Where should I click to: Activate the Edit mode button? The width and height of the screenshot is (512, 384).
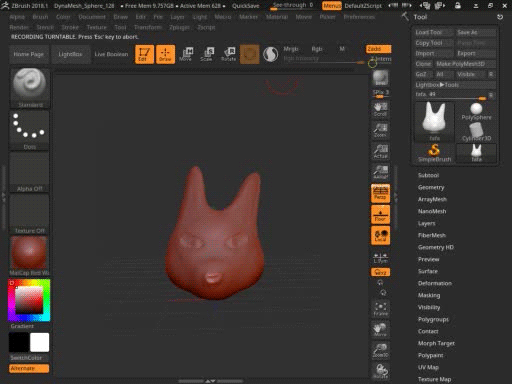click(x=144, y=54)
